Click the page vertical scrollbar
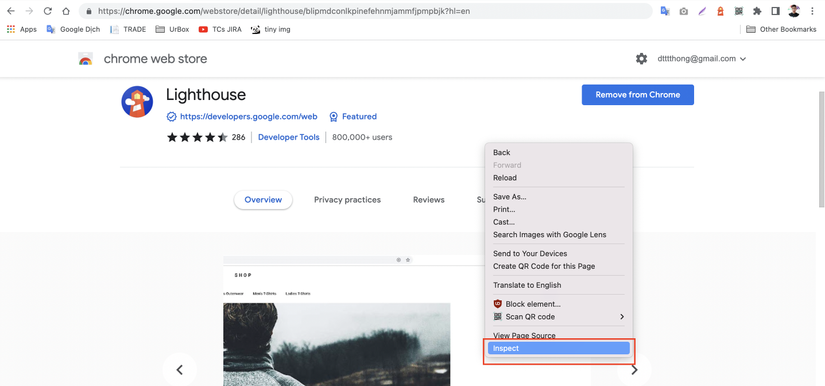 (821, 150)
